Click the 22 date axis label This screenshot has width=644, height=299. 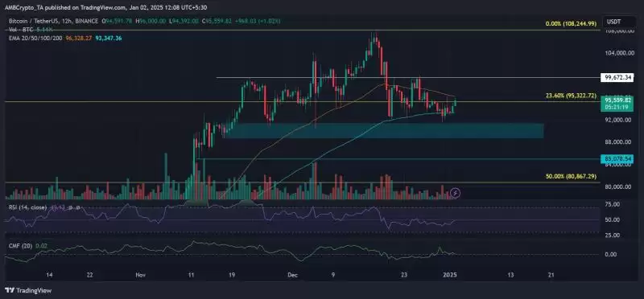(x=90, y=275)
